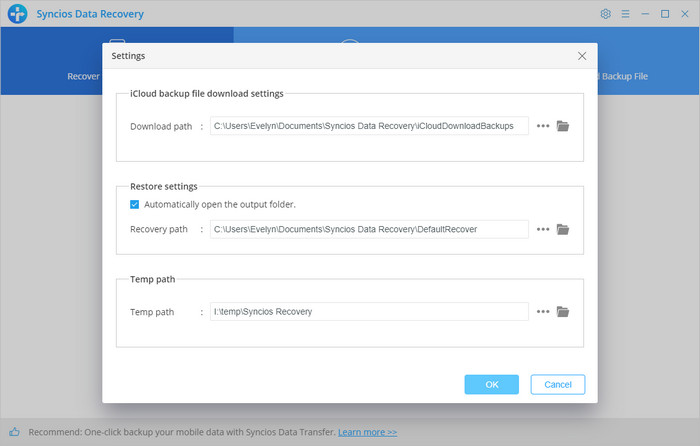Click the Download path text field
Viewport: 700px width, 446px height.
[x=369, y=126]
